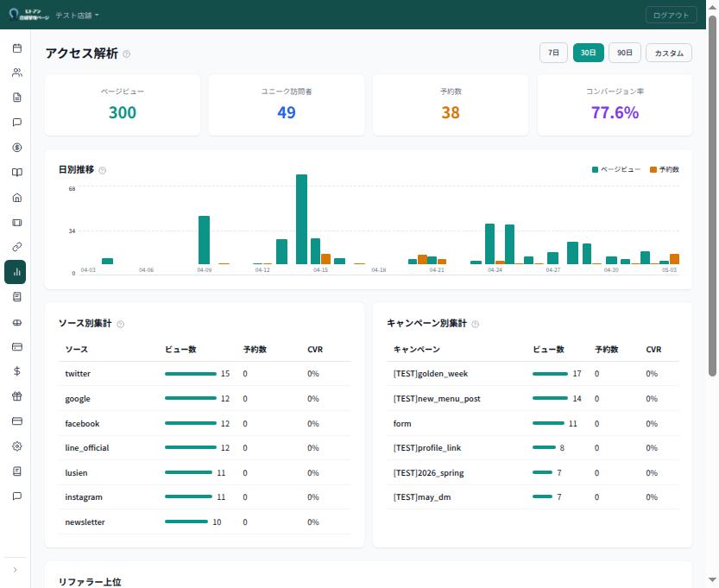Screen dimensions: 719x588
Task: Select the active analytics bar-chart menu item
Action: pos(16,272)
